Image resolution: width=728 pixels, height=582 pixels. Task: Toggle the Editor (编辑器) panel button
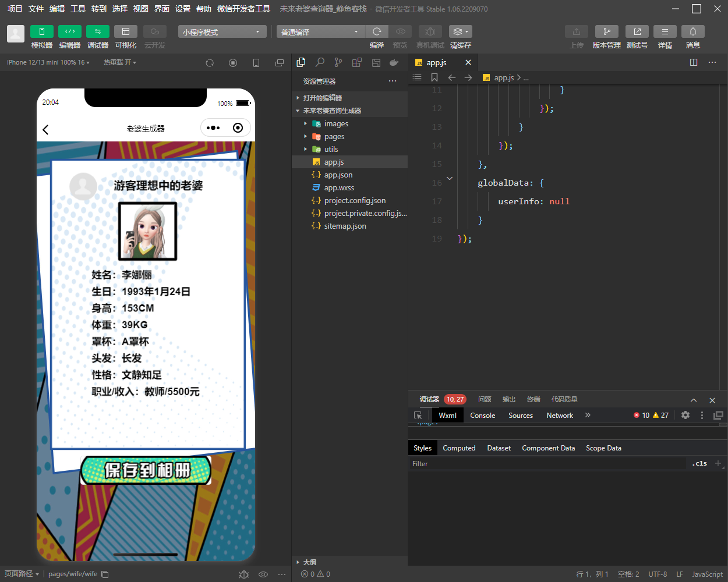70,31
